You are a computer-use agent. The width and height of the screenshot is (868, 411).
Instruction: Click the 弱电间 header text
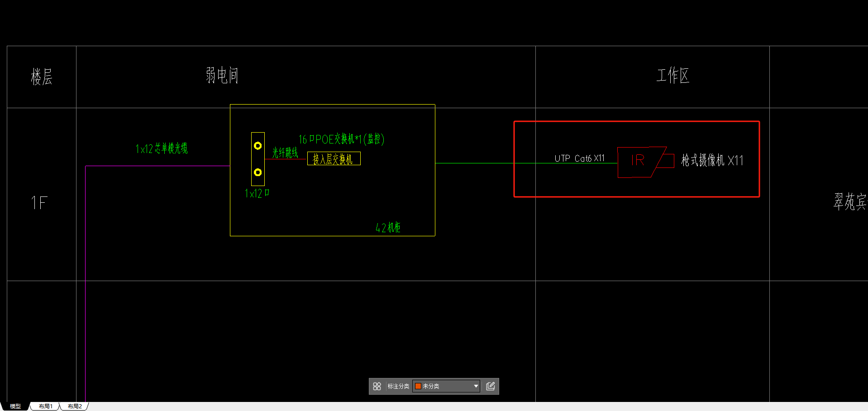[222, 75]
